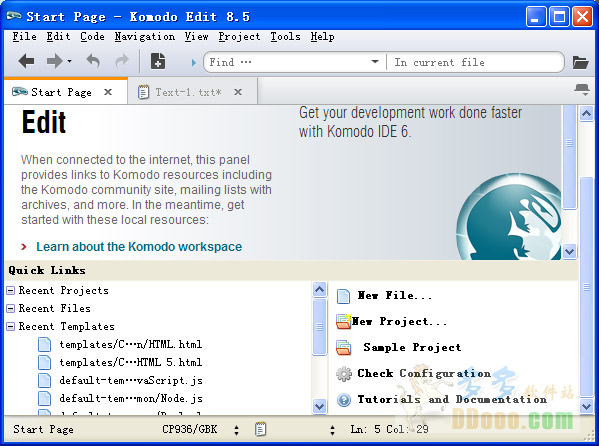Click the scroll down arrow of the banner pane

point(570,251)
